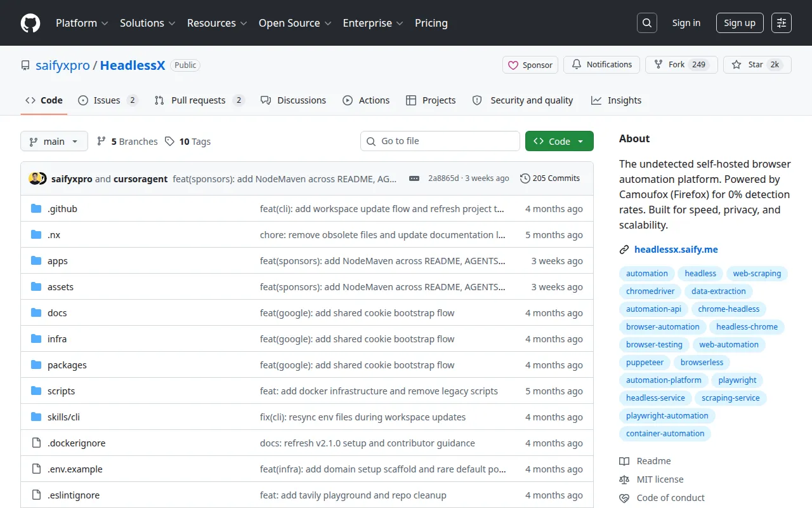Click the packages folder icon
This screenshot has height=508, width=812.
[36, 365]
